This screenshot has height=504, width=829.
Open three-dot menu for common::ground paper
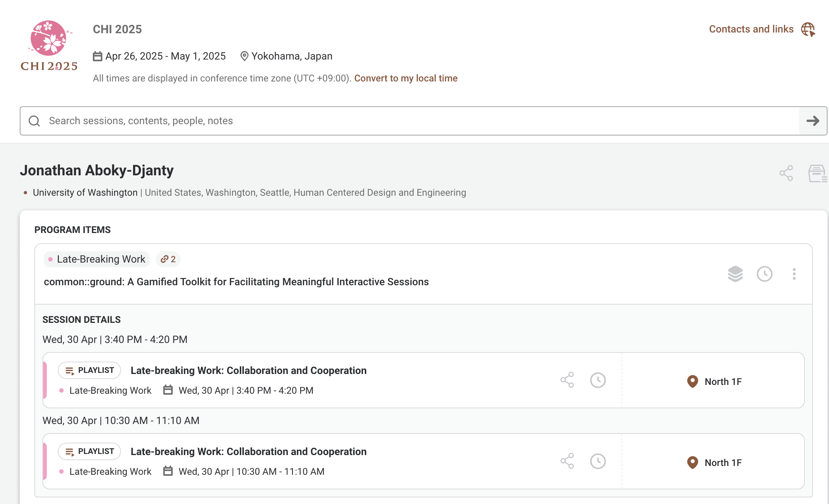coord(794,274)
